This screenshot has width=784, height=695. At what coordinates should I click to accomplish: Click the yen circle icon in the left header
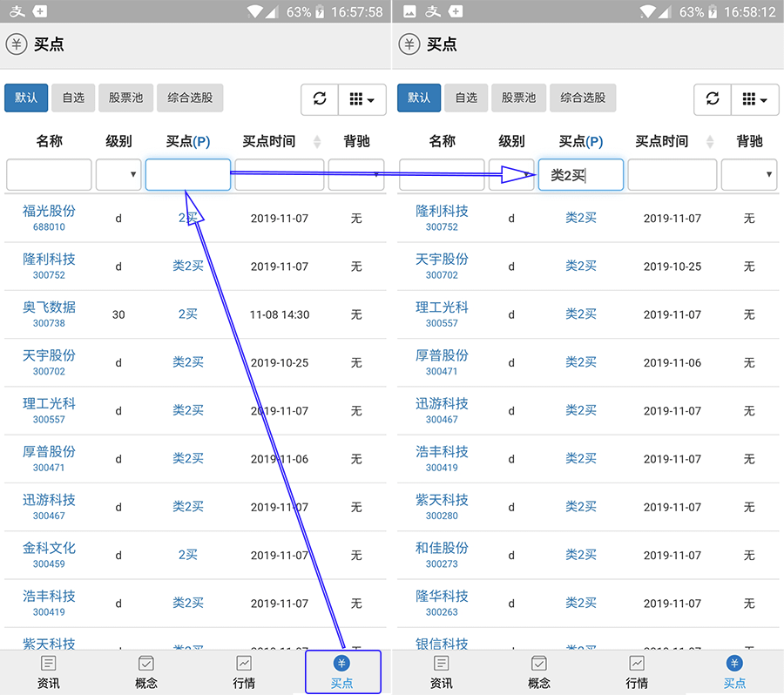click(x=17, y=44)
